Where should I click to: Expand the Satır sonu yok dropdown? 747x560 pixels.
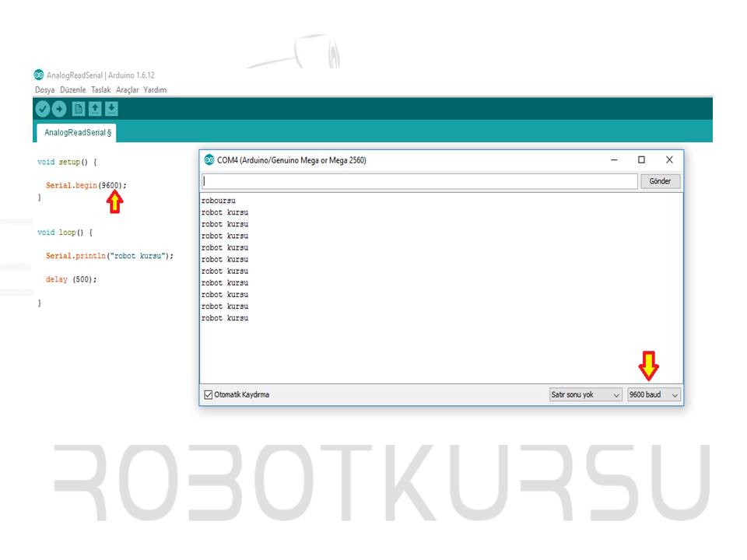coord(585,395)
